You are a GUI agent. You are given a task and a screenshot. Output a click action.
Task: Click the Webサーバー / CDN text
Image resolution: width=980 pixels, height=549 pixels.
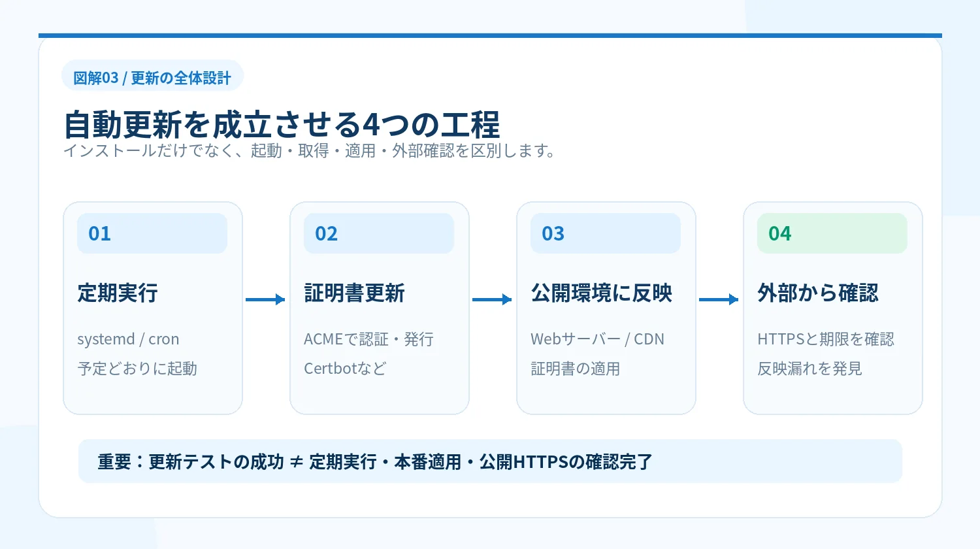[597, 339]
